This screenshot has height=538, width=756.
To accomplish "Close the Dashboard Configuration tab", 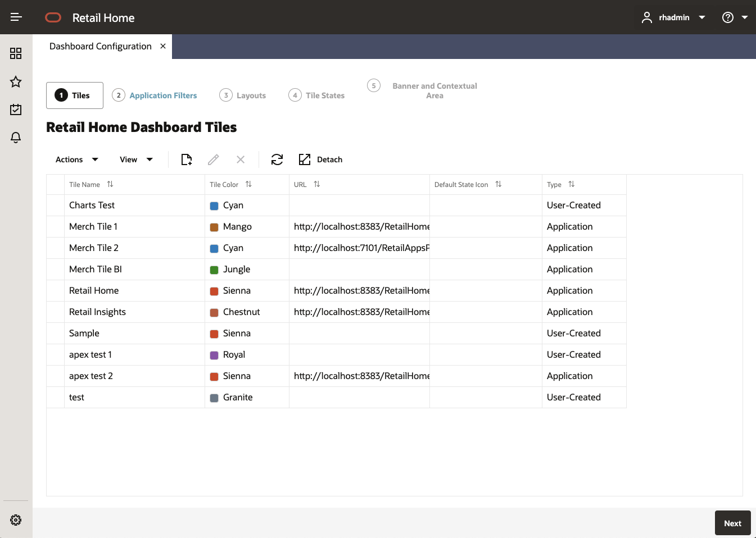I will point(163,46).
